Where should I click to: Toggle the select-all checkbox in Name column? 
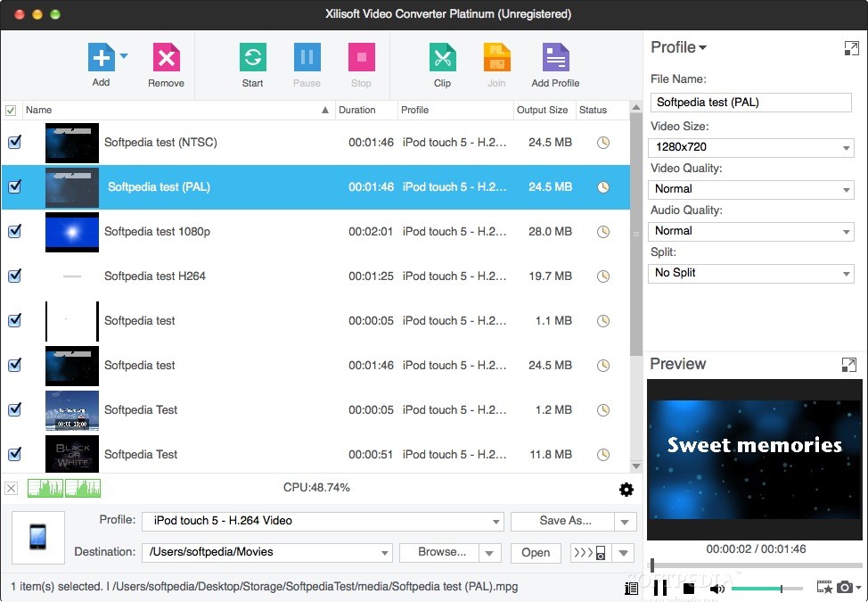[12, 110]
